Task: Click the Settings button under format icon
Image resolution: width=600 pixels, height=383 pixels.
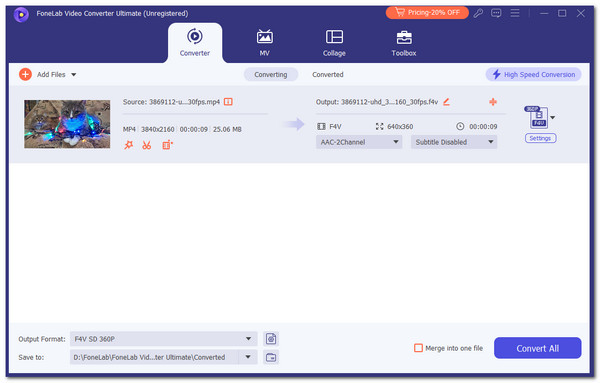Action: pyautogui.click(x=540, y=138)
